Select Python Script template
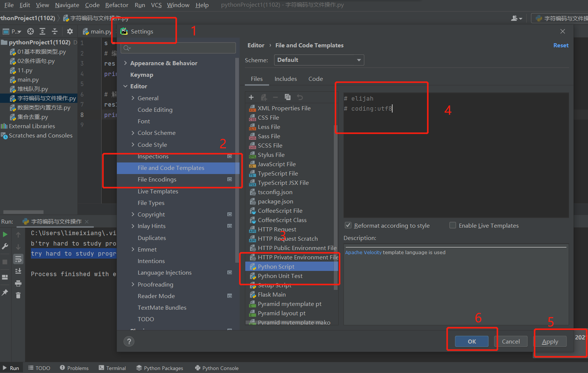Image resolution: width=588 pixels, height=373 pixels. click(x=291, y=266)
